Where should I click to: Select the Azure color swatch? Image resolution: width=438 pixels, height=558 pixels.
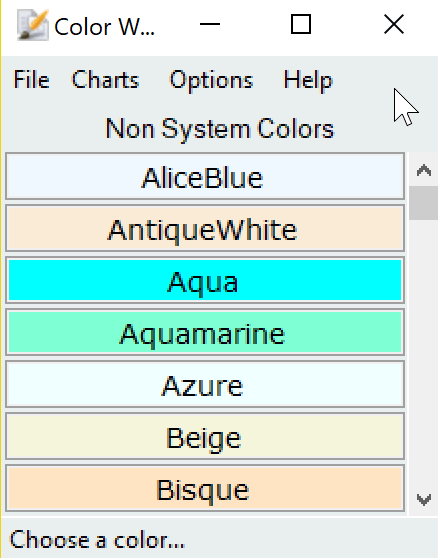click(205, 384)
